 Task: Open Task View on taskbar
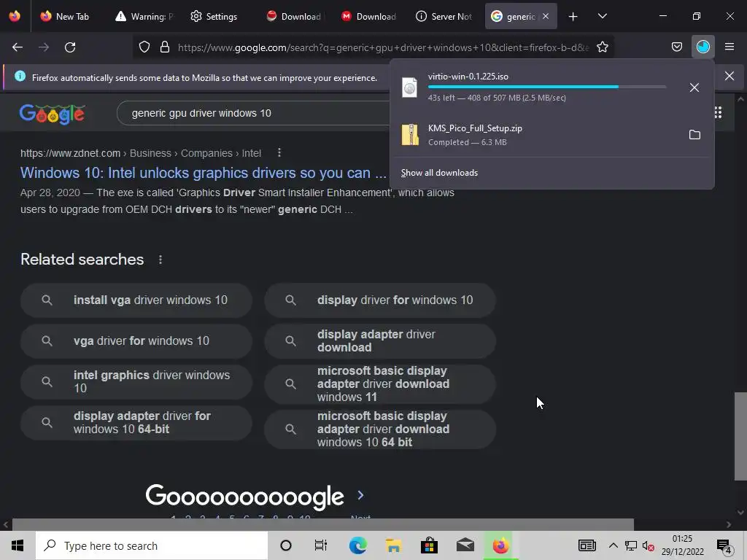coord(321,545)
